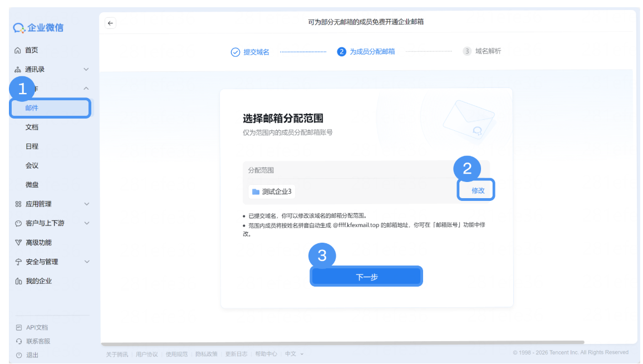Click step 2 circle for 为成员分配邮箱
Image resolution: width=643 pixels, height=364 pixels.
[x=342, y=52]
